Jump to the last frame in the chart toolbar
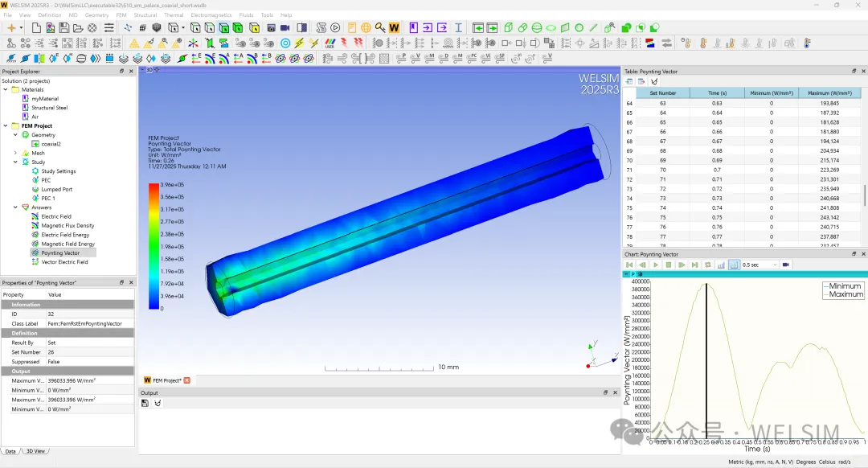This screenshot has height=468, width=868. (x=694, y=265)
